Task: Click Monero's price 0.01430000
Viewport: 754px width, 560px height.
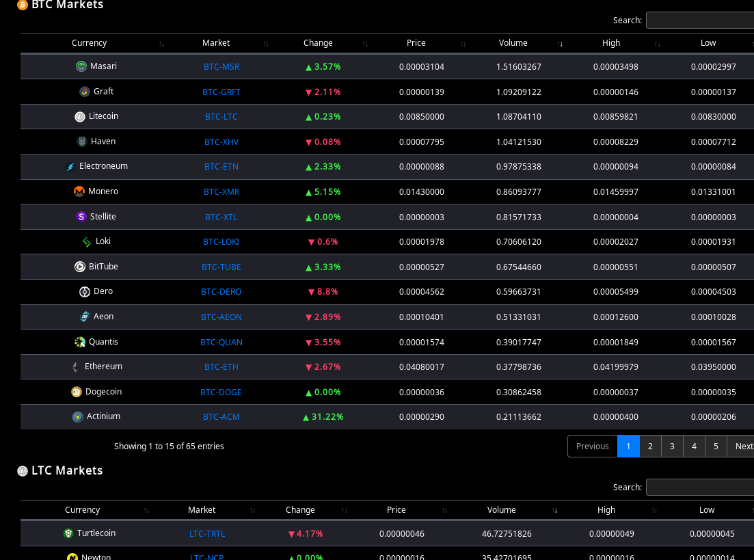Action: coord(422,192)
